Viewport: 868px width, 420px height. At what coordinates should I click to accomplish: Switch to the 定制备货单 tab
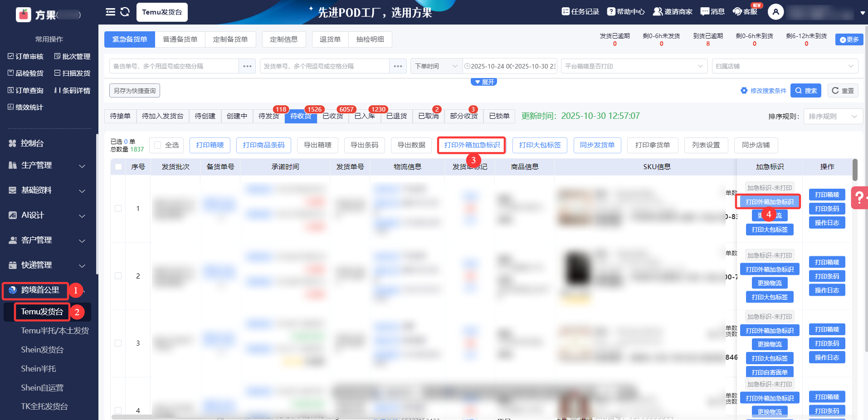click(230, 39)
